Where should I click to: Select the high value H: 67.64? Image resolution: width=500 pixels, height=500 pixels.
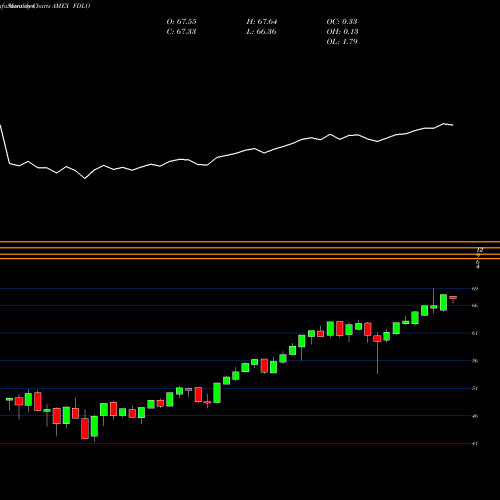(262, 22)
